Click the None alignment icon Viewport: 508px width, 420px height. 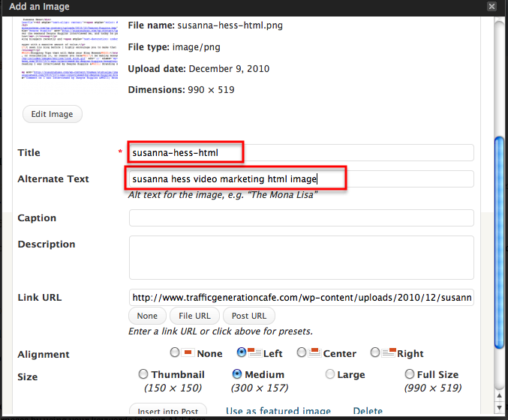point(188,352)
